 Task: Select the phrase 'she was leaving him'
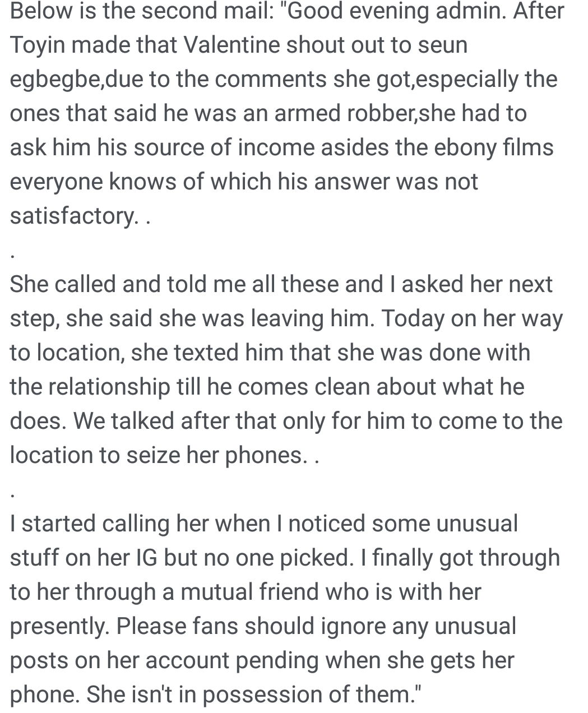click(266, 319)
